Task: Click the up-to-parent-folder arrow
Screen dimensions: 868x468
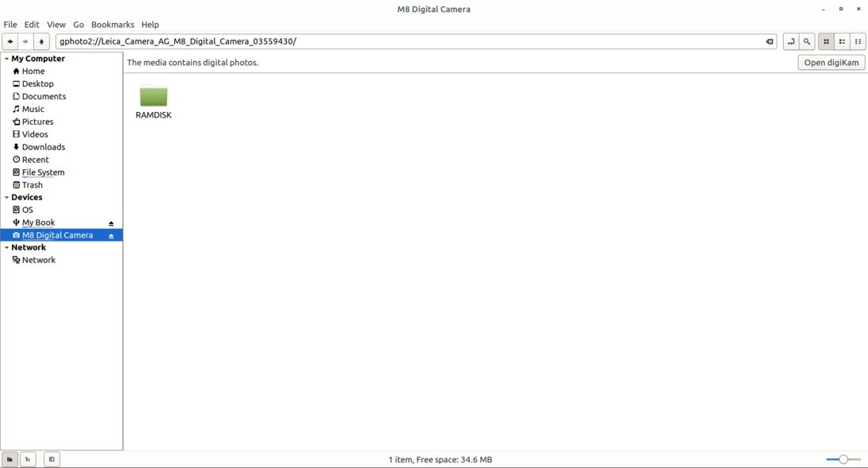Action: [x=41, y=41]
